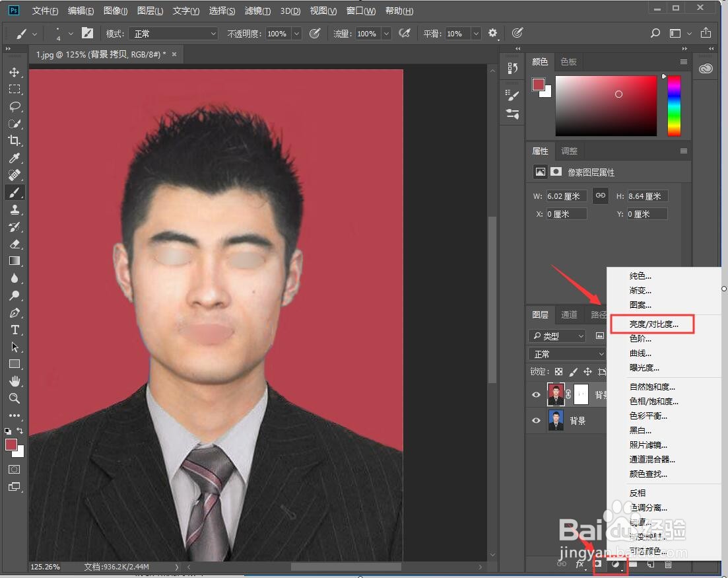Select the Brush tool in toolbar
This screenshot has width=728, height=578.
click(15, 192)
